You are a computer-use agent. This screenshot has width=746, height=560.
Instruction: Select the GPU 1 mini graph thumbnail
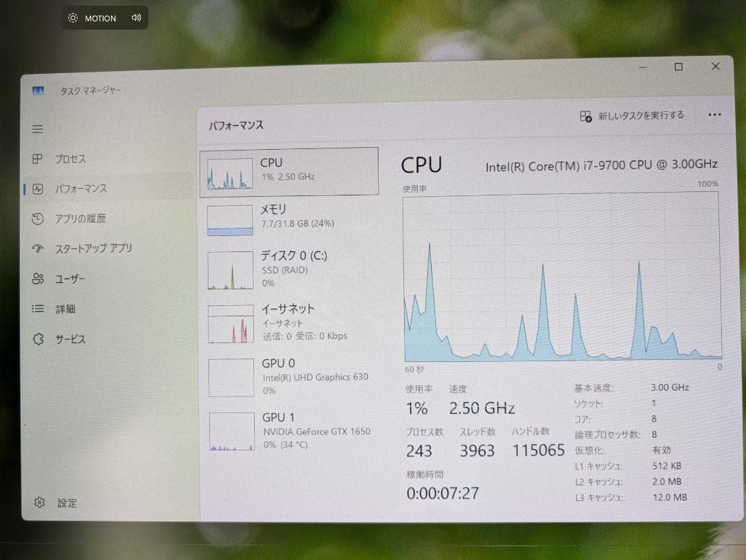pos(231,431)
